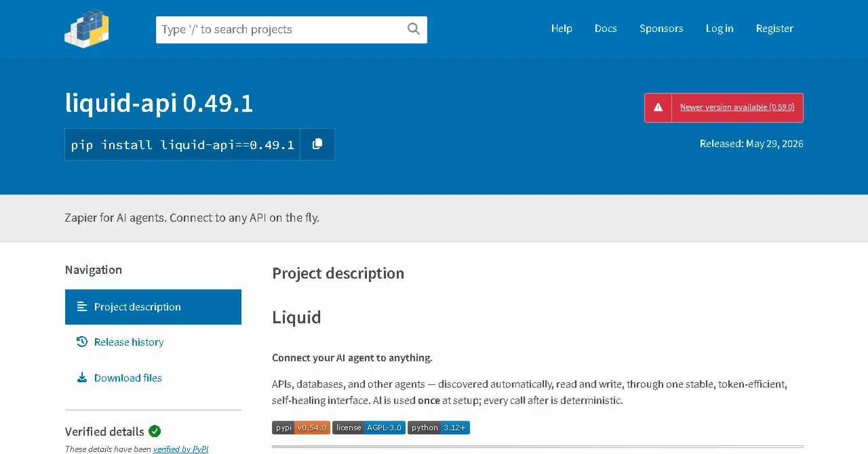Click the PyPI logo

(x=87, y=28)
